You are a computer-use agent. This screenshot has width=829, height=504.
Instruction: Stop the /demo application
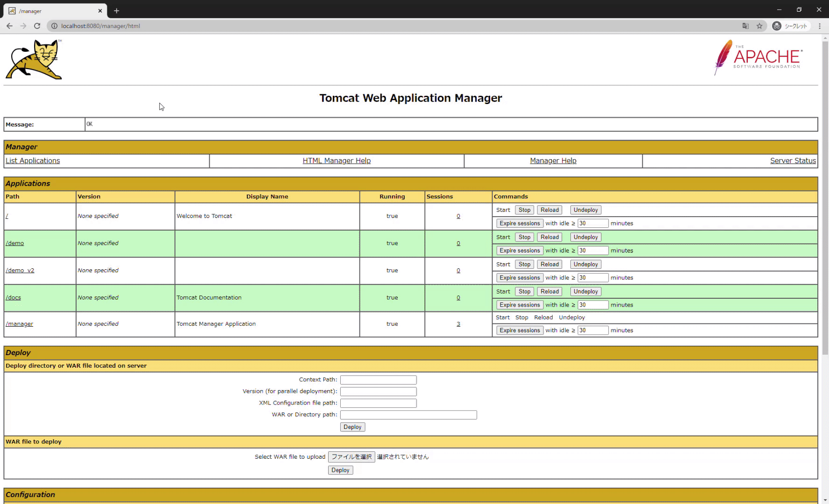click(x=524, y=237)
